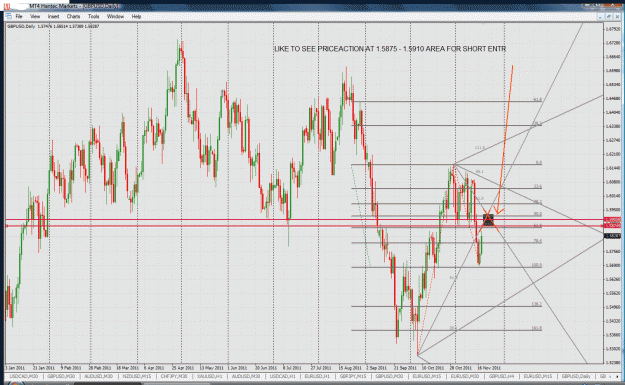
Task: Click the chart window icon beside File
Action: point(8,16)
